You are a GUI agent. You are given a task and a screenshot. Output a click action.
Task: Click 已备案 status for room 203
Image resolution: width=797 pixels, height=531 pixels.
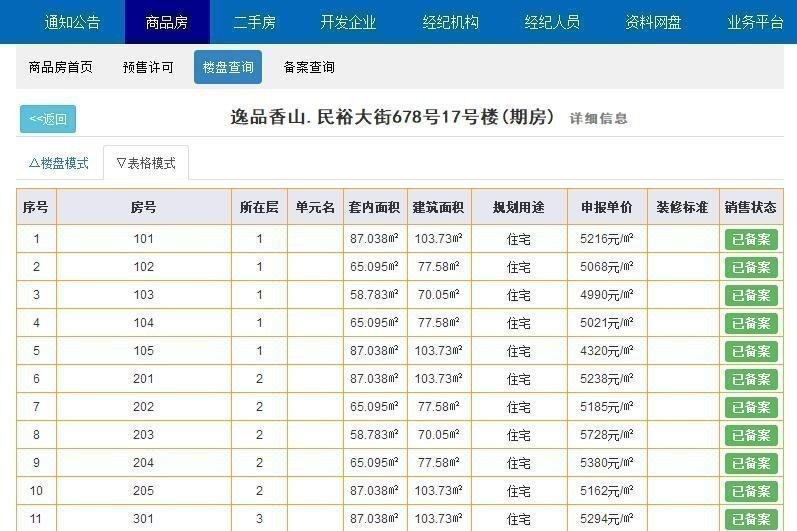(x=751, y=435)
